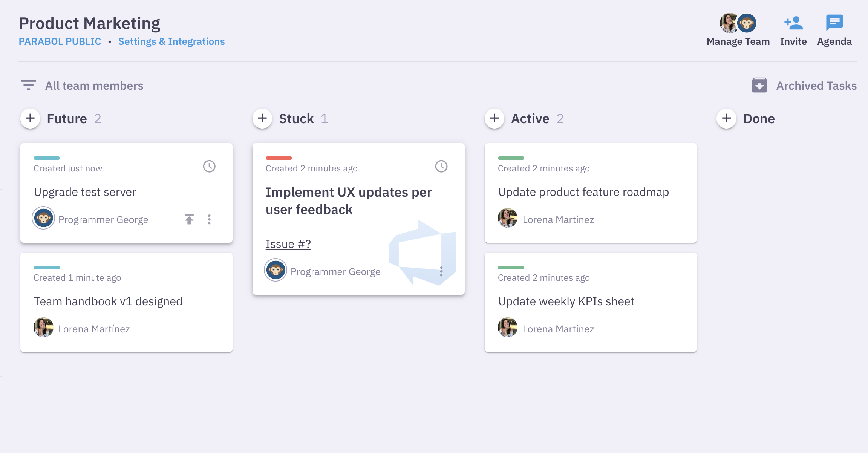Click the PARABOL PUBLIC breadcrumb
868x453 pixels.
point(60,41)
